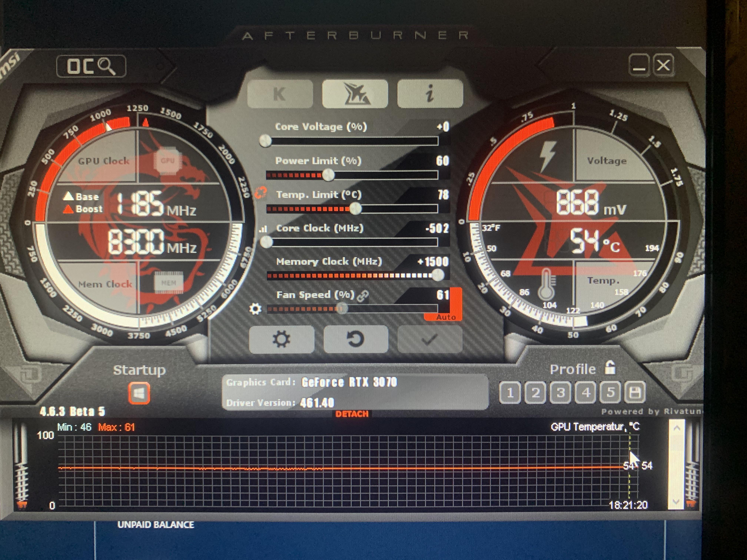
Task: Click the Kombustor K button
Action: pos(280,94)
